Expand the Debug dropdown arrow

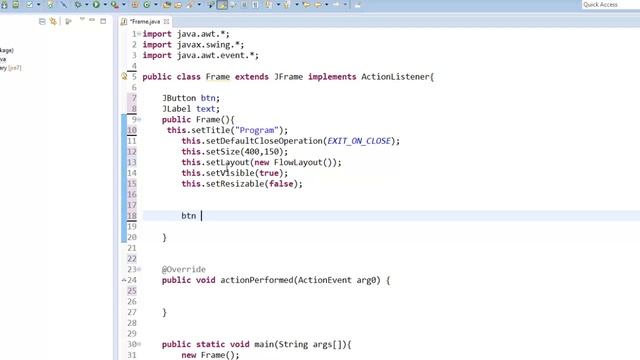(87, 4)
